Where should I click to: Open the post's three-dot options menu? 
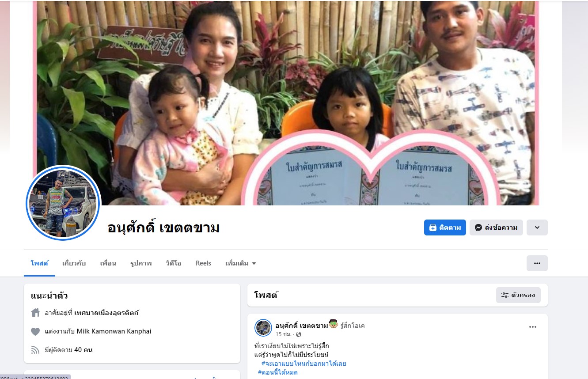point(533,327)
